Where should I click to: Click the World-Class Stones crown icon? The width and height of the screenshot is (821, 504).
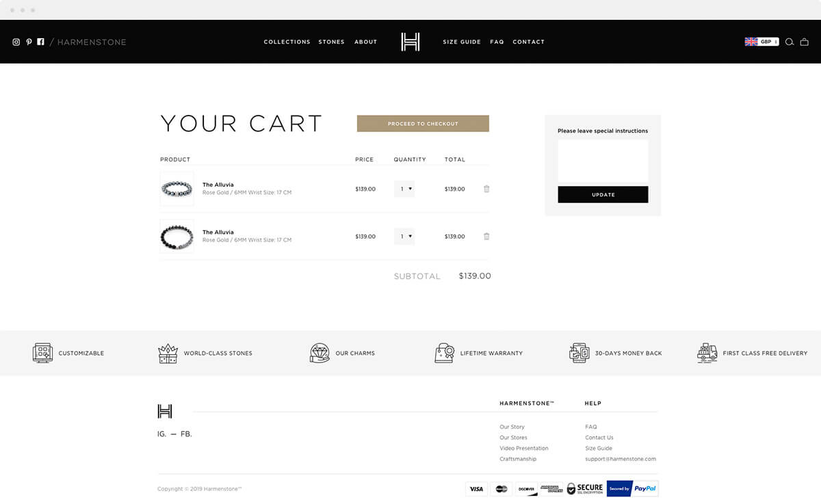(x=168, y=353)
